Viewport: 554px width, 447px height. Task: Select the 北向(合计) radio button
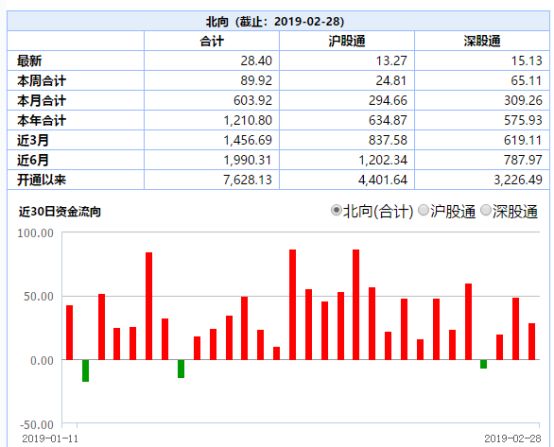[x=336, y=211]
